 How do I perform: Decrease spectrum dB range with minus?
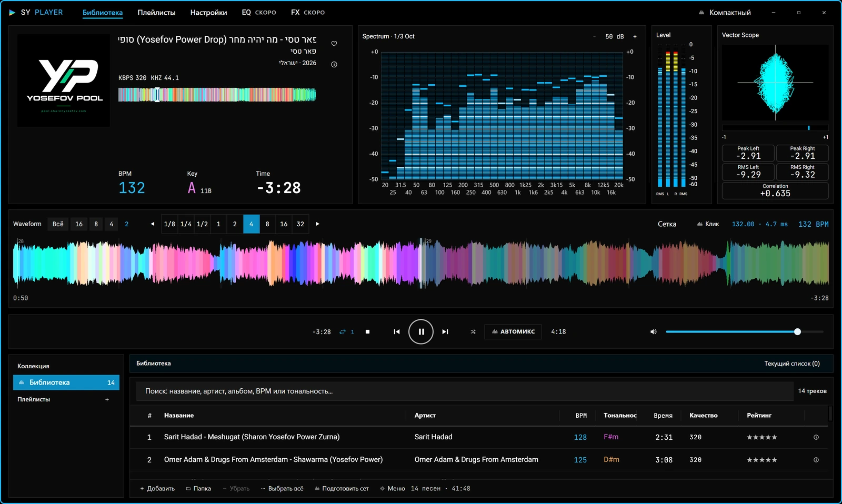pos(595,36)
